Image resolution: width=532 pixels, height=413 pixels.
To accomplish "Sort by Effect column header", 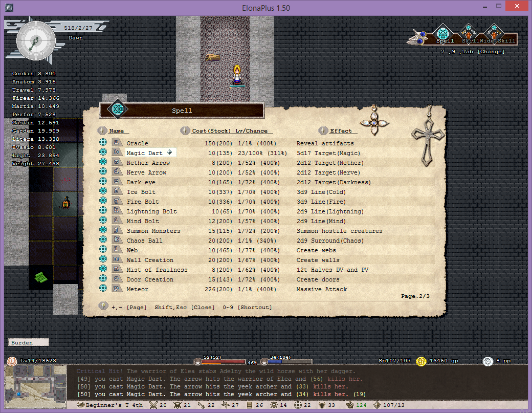I will tap(341, 131).
